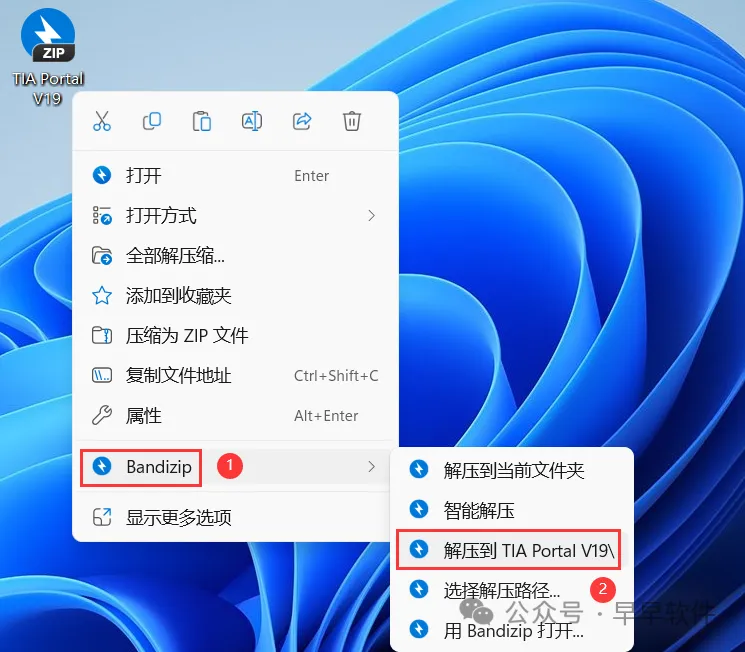The image size is (745, 652).
Task: Click the Delete trash icon
Action: [x=352, y=121]
